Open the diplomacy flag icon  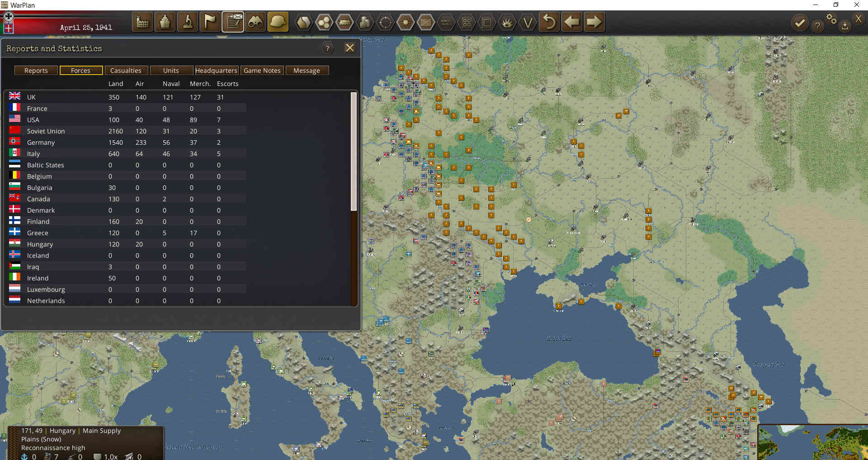coord(210,22)
